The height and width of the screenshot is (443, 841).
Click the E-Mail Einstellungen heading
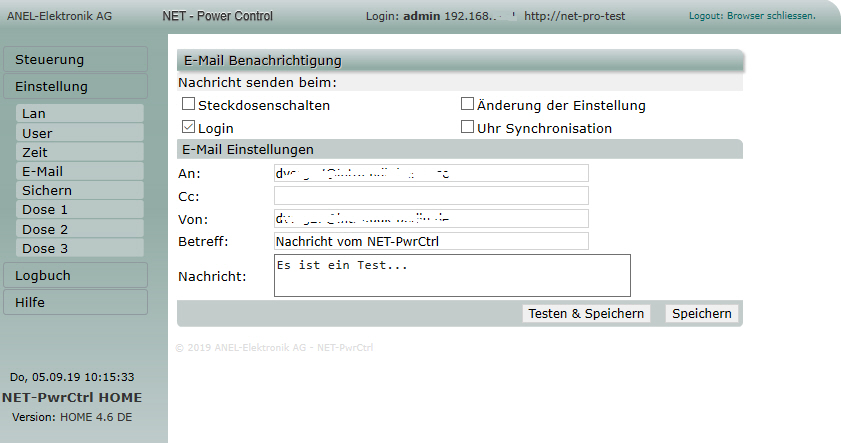pyautogui.click(x=248, y=150)
